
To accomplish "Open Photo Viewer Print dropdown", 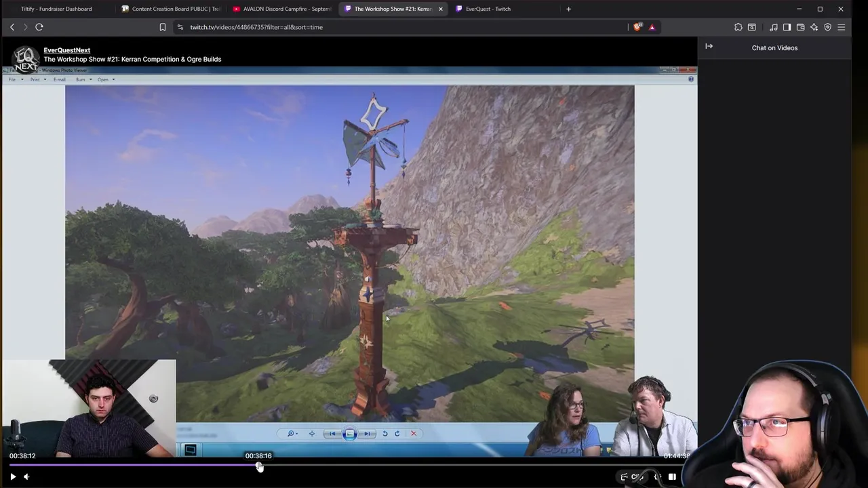I will (x=37, y=79).
